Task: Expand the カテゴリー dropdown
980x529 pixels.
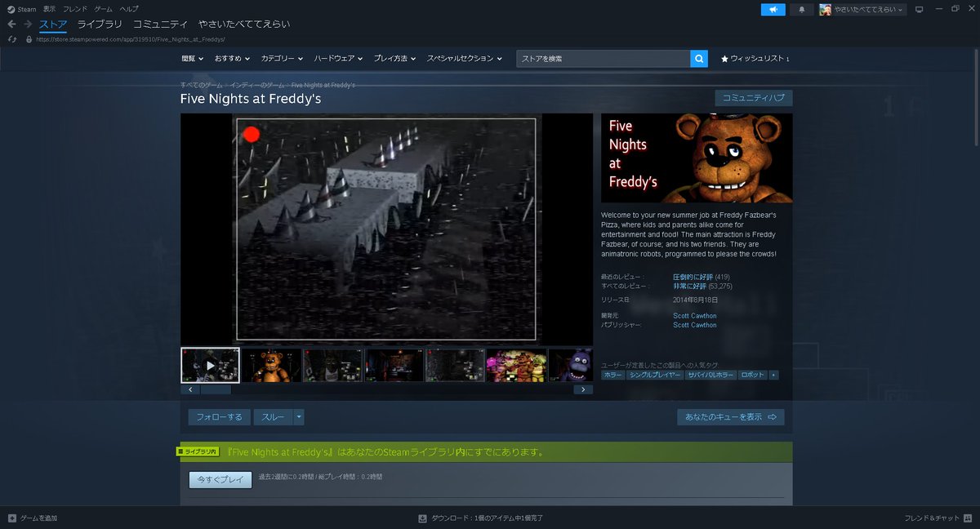Action: [282, 59]
